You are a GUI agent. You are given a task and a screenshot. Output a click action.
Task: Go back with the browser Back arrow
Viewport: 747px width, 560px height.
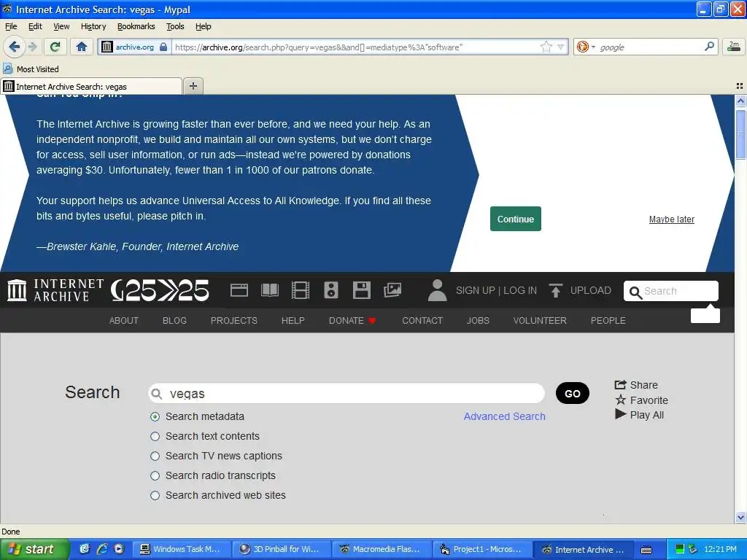point(14,47)
